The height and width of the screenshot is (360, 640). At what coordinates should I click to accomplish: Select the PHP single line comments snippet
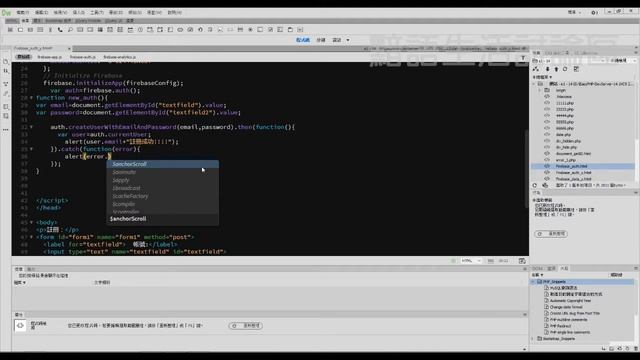point(570,332)
